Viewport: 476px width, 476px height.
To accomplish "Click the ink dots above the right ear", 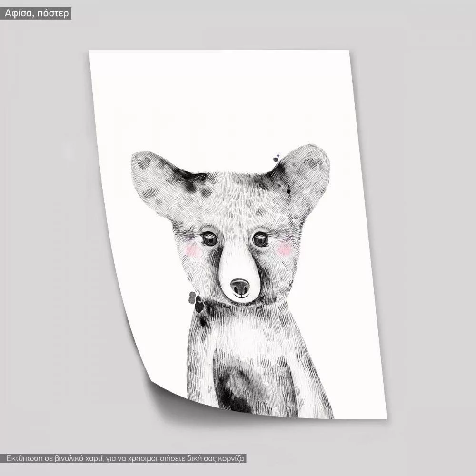I will 276,158.
